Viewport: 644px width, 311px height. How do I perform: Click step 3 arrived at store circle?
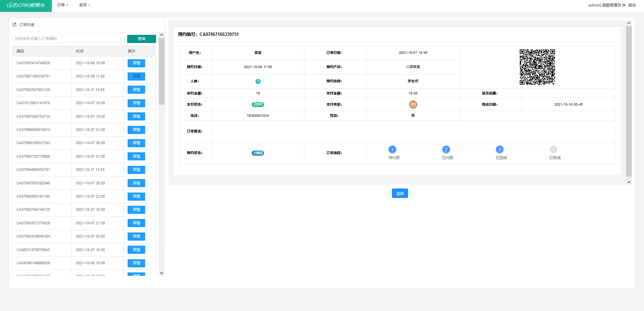tap(499, 150)
